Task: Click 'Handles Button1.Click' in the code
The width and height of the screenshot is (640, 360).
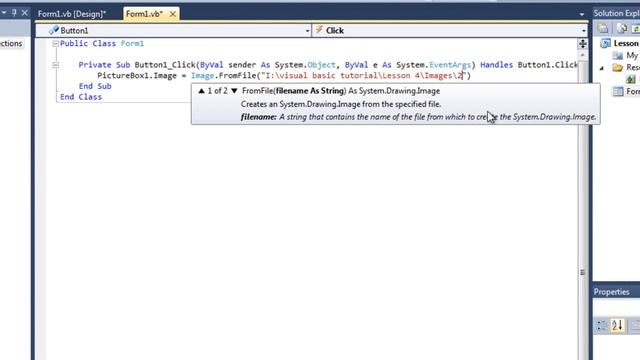Action: coord(529,65)
